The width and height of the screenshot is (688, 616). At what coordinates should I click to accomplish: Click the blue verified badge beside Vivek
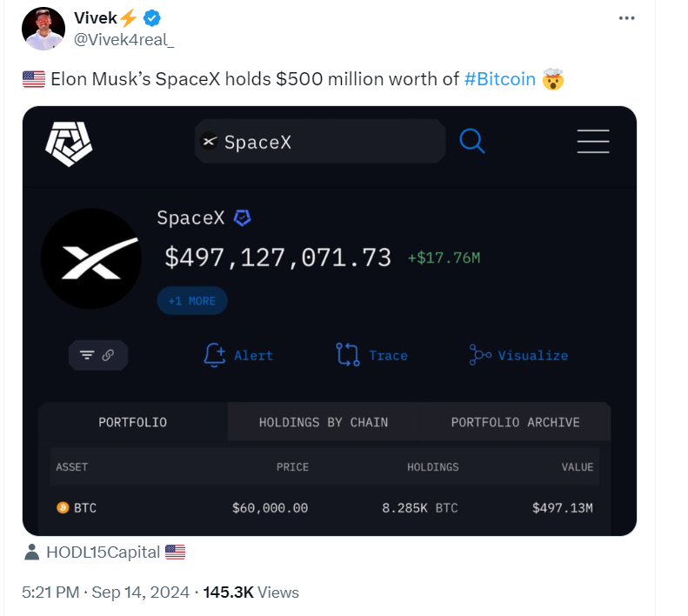point(151,18)
